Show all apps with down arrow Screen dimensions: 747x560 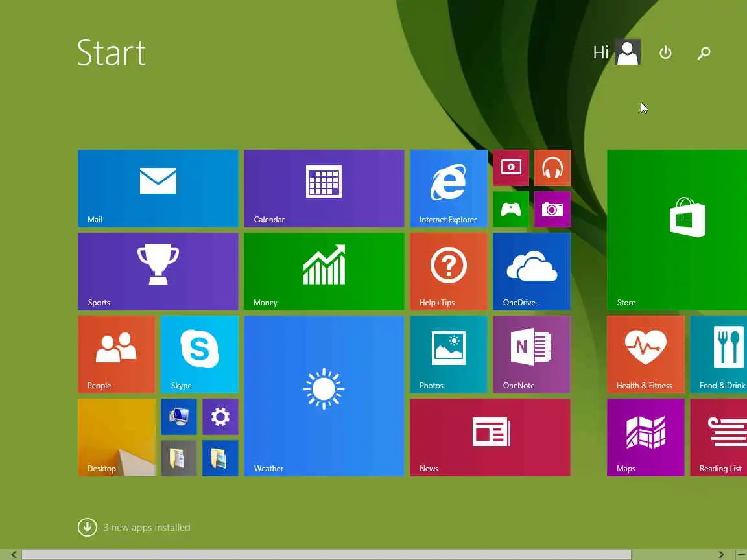[x=87, y=527]
